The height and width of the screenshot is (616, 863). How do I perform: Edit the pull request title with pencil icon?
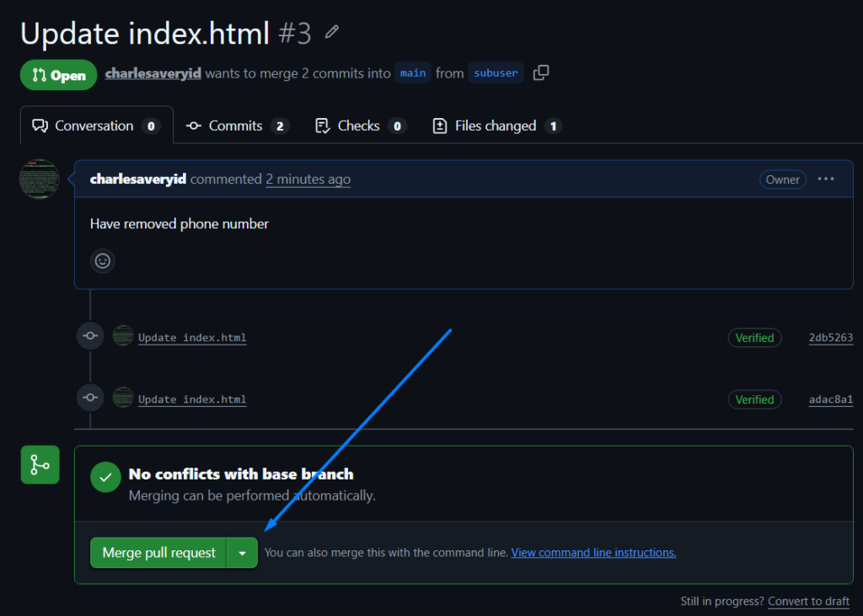(x=331, y=32)
